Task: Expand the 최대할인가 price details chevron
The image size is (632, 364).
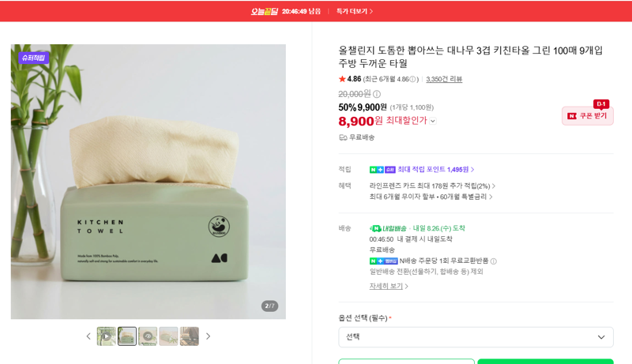Action: [x=433, y=121]
